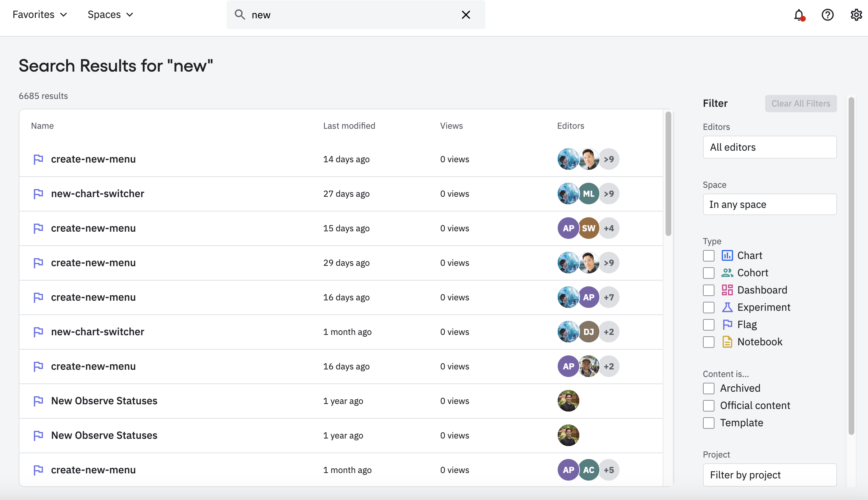Click the settings gear icon

point(856,15)
